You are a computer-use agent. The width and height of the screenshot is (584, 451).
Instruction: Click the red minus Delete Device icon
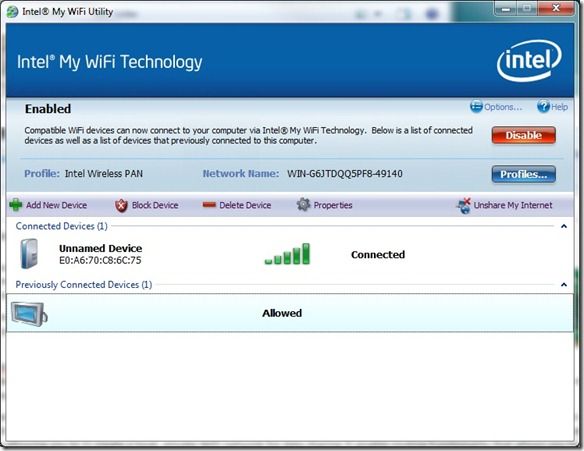click(209, 205)
